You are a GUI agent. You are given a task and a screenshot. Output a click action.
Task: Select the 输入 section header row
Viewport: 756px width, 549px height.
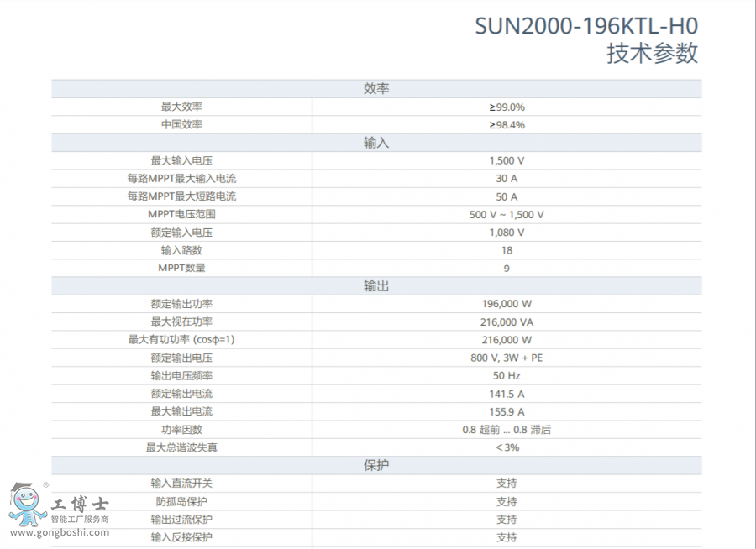coord(376,143)
